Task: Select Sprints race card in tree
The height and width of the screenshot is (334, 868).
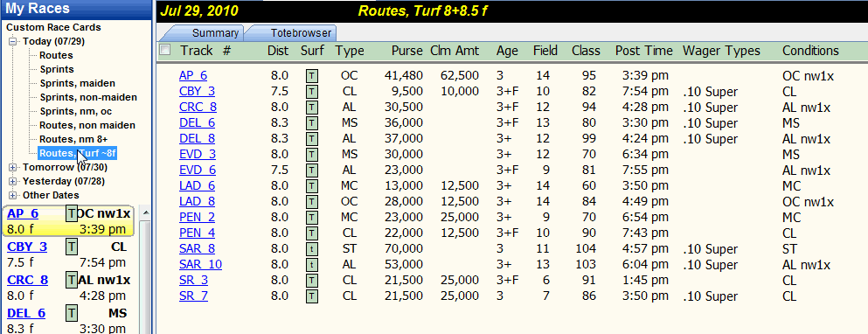Action: [x=57, y=69]
